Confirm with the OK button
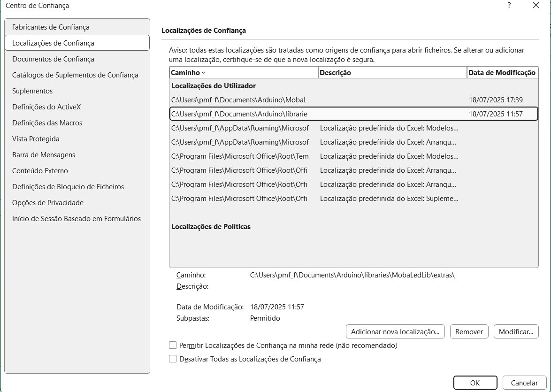 coord(475,383)
